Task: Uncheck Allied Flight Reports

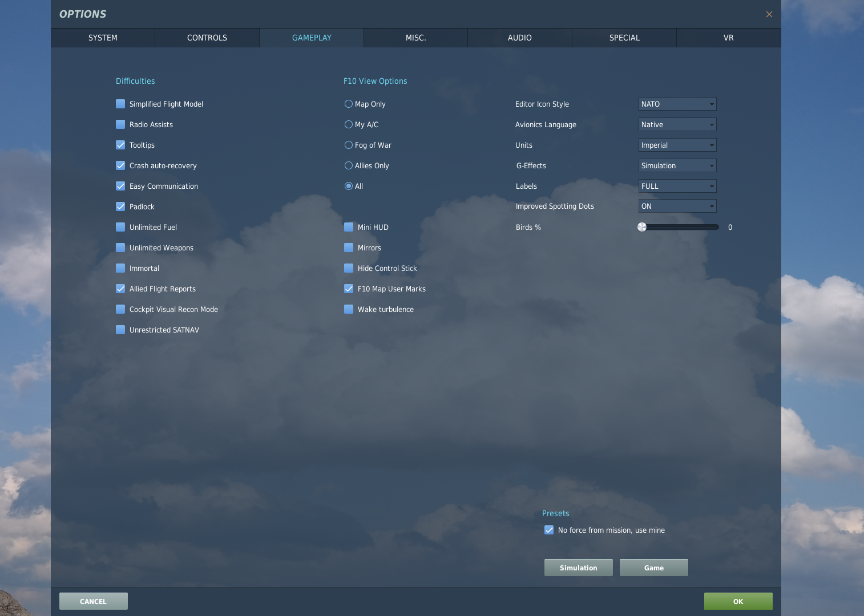Action: pyautogui.click(x=120, y=289)
